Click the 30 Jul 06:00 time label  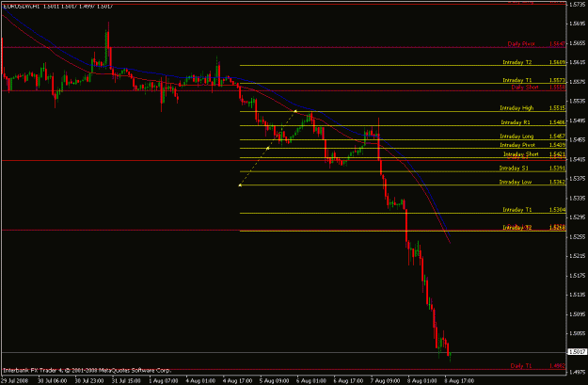(52, 381)
